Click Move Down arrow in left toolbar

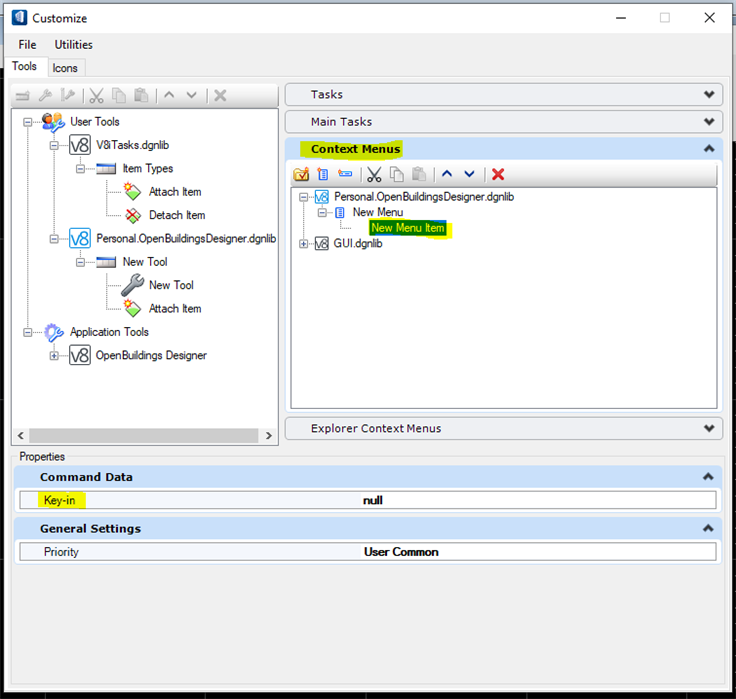pos(192,95)
